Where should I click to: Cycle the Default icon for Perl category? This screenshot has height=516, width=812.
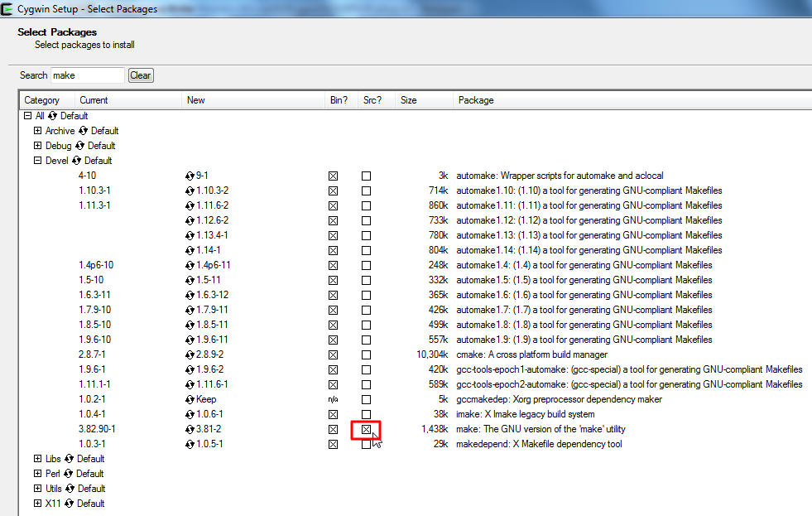click(68, 474)
